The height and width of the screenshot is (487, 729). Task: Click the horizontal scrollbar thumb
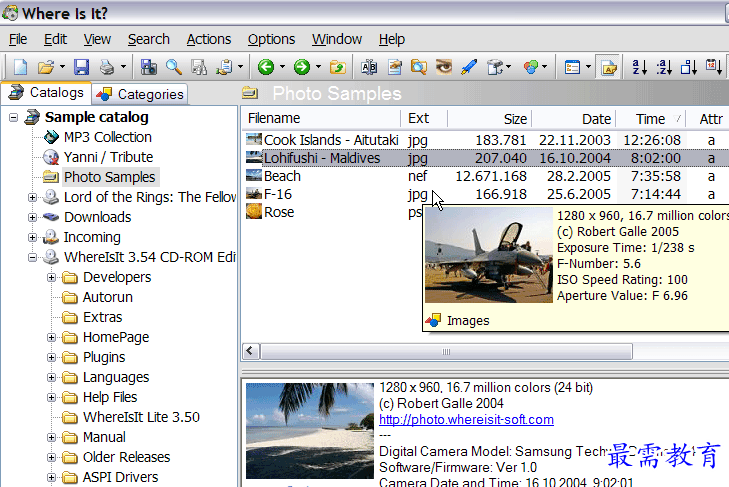click(446, 351)
